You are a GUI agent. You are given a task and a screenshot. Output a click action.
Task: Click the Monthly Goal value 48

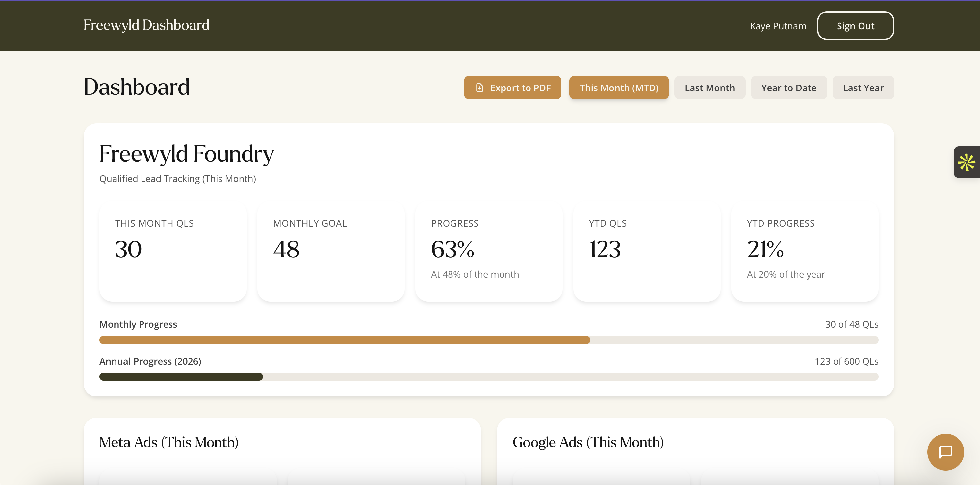(x=287, y=249)
